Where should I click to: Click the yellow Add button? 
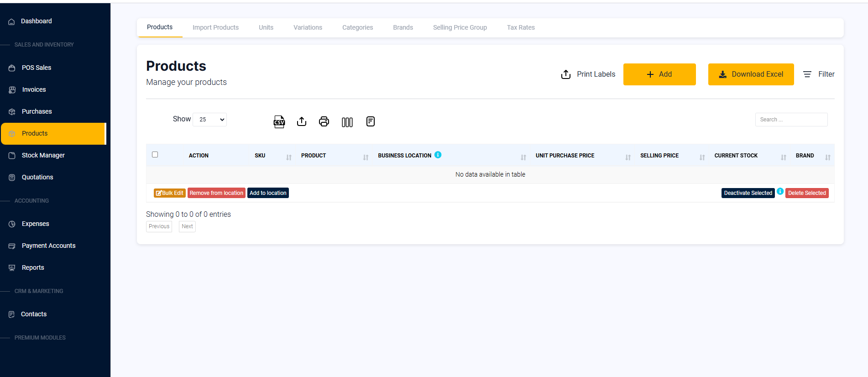point(659,74)
